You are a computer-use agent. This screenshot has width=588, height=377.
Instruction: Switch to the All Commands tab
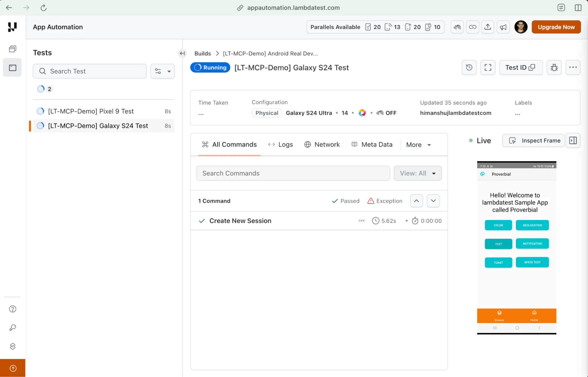click(x=229, y=145)
